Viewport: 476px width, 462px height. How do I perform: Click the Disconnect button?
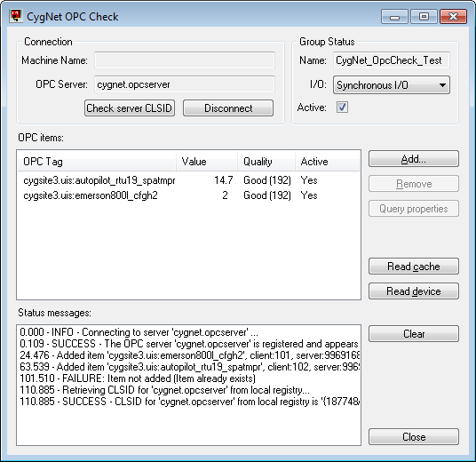pos(228,108)
